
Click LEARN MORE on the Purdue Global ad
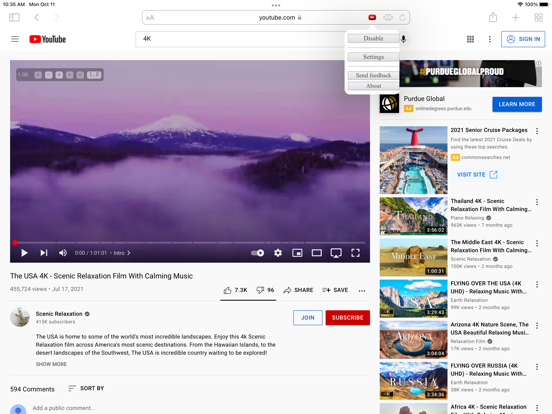point(517,104)
